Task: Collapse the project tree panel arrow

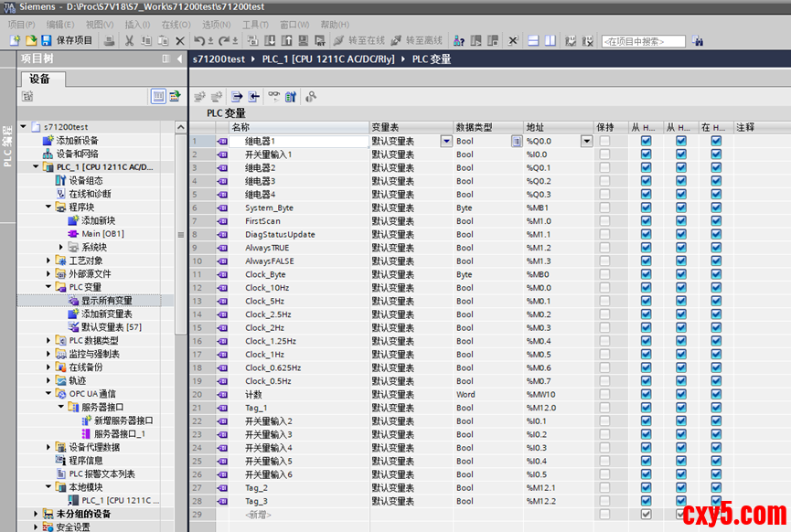Action: click(x=179, y=59)
